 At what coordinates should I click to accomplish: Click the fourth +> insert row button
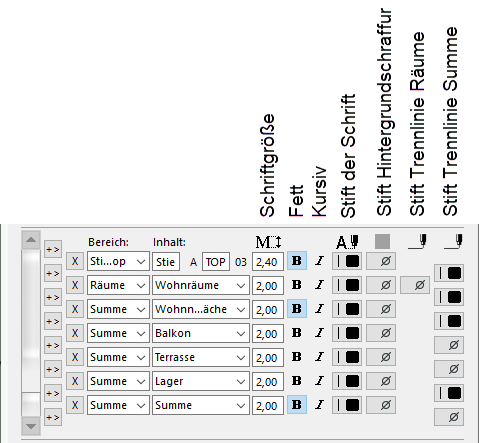pyautogui.click(x=53, y=321)
